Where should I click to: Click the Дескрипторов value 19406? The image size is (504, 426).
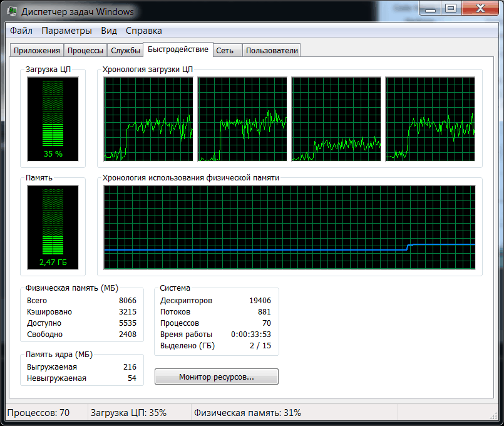point(260,300)
